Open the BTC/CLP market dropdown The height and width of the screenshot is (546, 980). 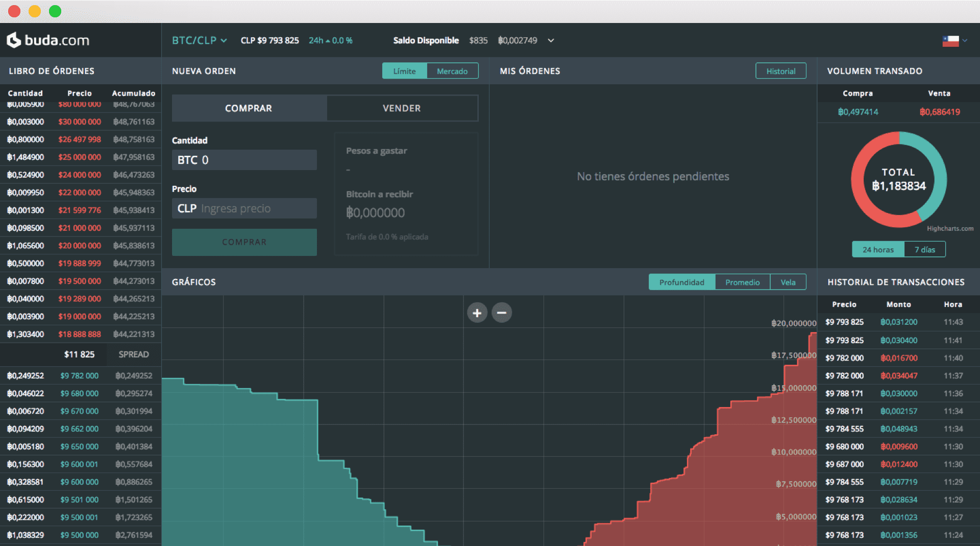(x=199, y=40)
